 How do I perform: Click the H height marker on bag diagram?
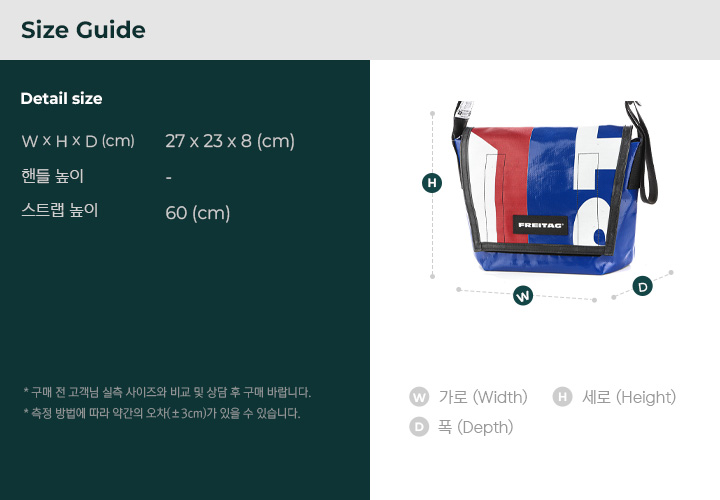tap(432, 183)
